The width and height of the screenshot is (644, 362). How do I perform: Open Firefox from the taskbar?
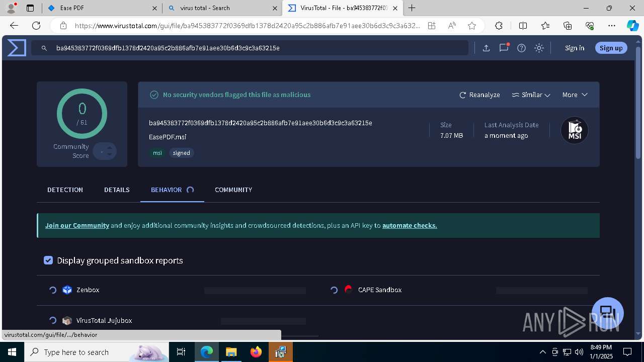click(256, 352)
